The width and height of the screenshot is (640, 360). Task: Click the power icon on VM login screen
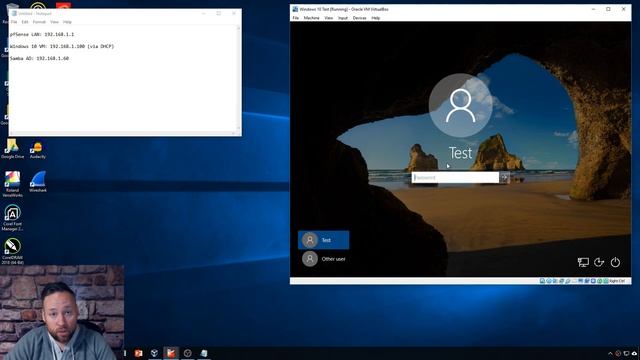pyautogui.click(x=615, y=262)
